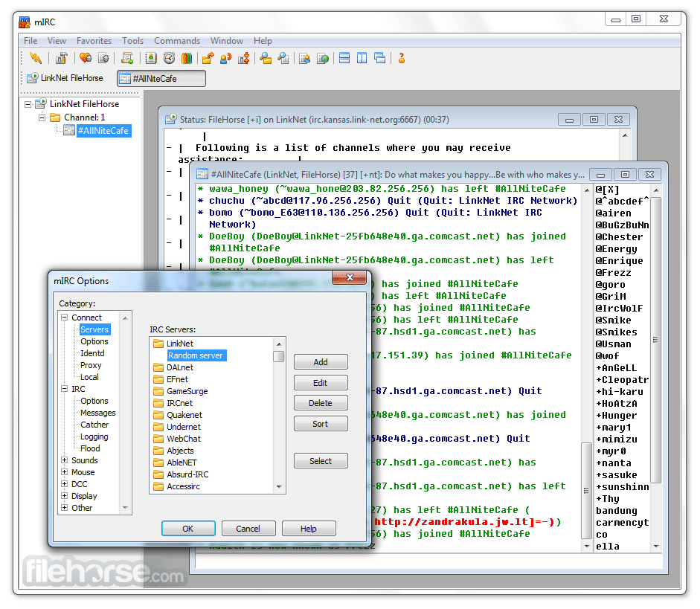Open the View menu
Screen dimensions: 700x609
[x=57, y=41]
